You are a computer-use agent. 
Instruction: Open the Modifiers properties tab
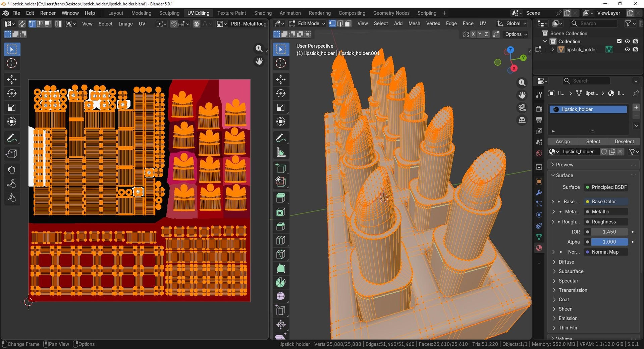coord(539,193)
